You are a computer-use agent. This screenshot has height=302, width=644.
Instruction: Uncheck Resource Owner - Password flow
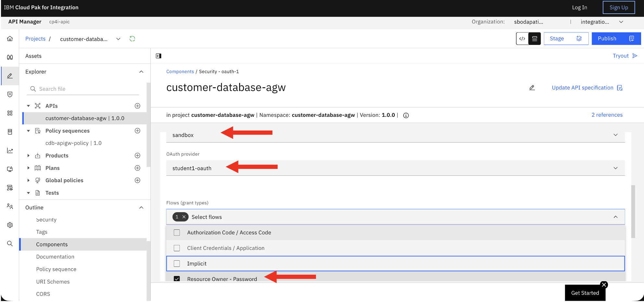click(177, 279)
